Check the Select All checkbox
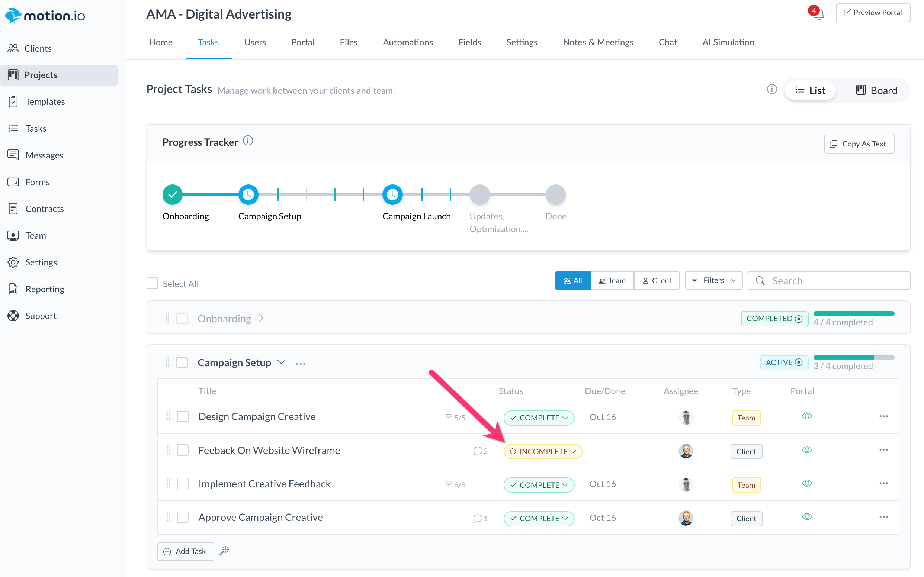This screenshot has height=577, width=924. 153,283
